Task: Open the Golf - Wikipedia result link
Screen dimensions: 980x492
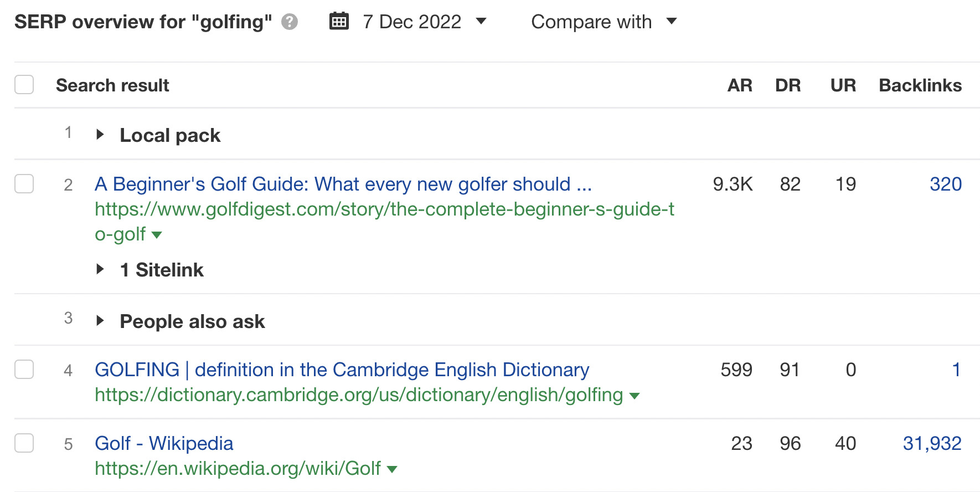Action: click(164, 443)
